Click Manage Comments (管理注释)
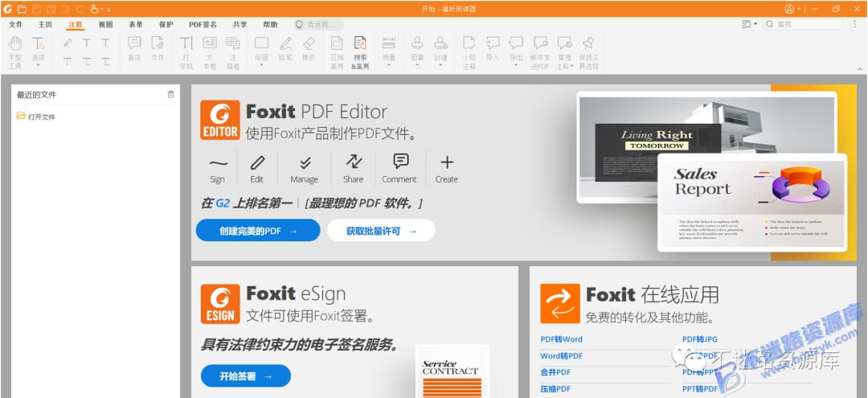 pyautogui.click(x=565, y=52)
